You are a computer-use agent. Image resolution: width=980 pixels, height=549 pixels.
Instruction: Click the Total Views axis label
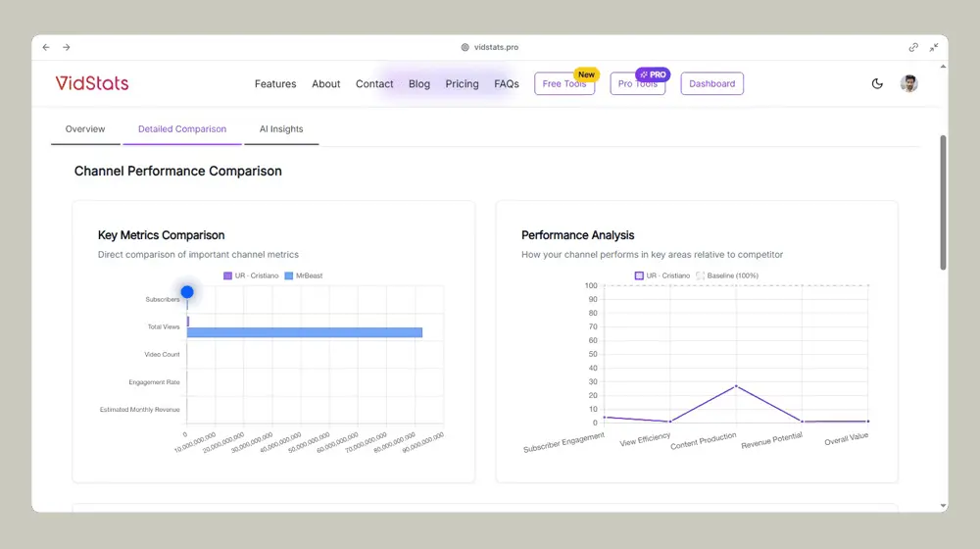(x=164, y=327)
